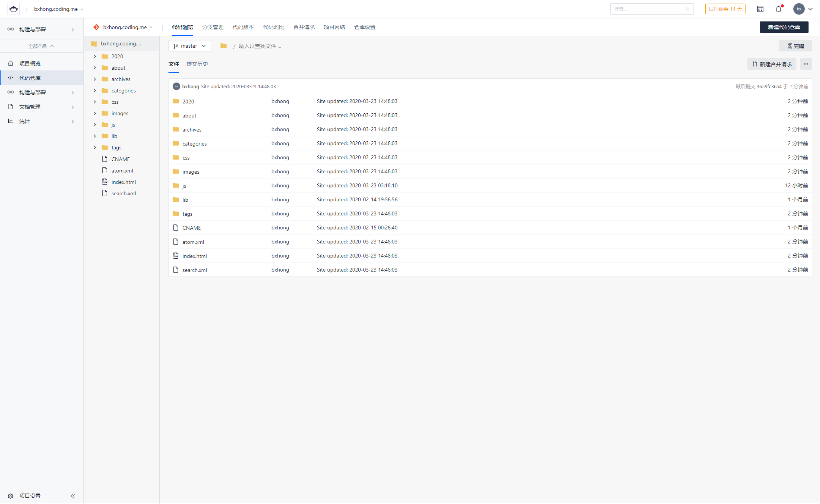This screenshot has height=504, width=820.
Task: Click the chart icon for 统计
Action: pos(11,121)
